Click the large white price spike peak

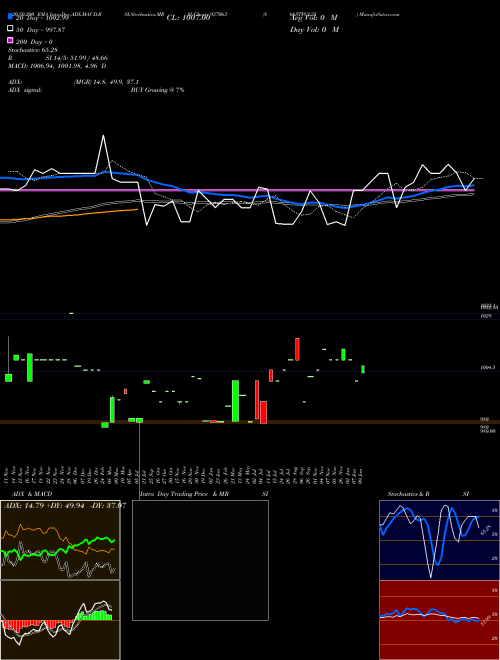(104, 136)
